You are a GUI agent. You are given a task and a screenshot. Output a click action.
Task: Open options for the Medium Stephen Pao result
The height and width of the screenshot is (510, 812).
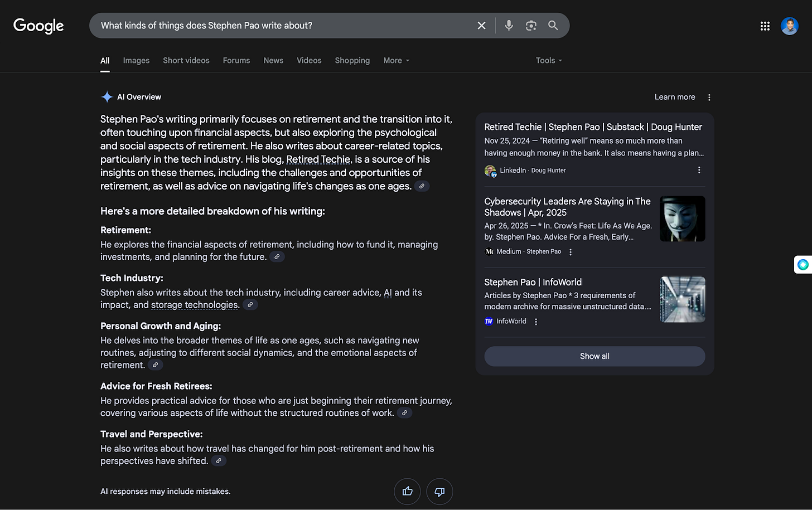[x=570, y=252]
